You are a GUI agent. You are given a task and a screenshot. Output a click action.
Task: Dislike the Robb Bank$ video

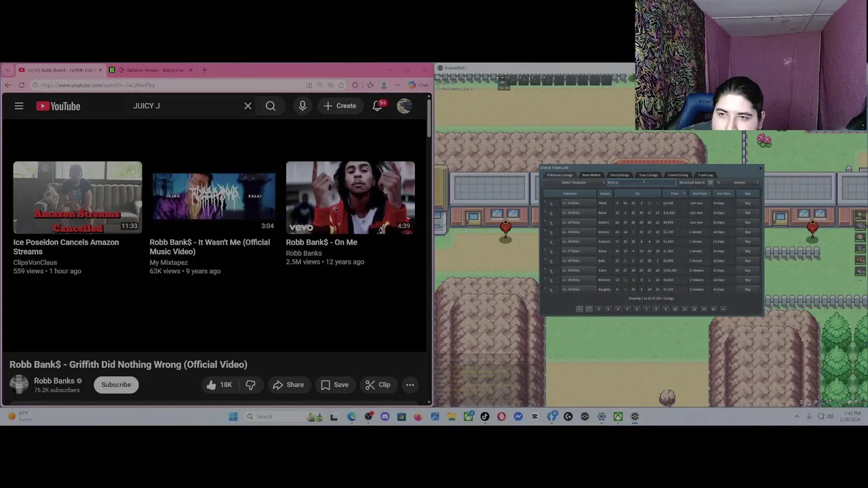click(x=250, y=384)
